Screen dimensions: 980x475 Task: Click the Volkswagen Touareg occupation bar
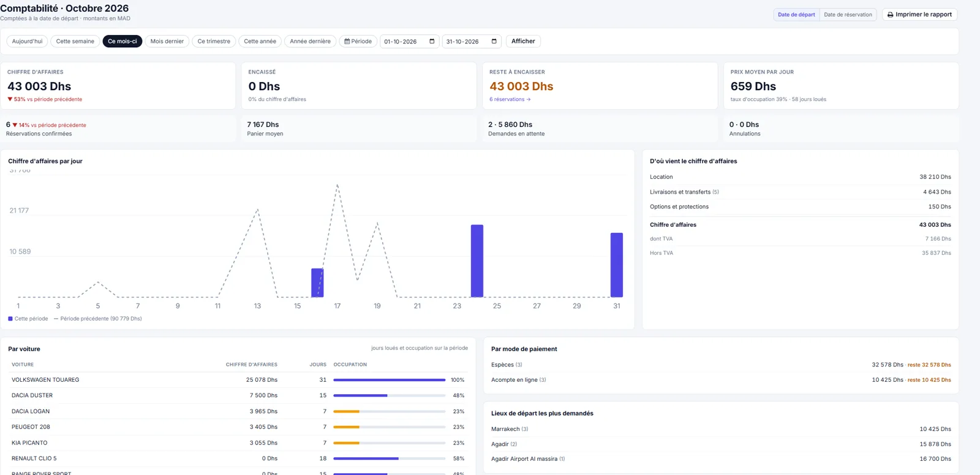389,380
